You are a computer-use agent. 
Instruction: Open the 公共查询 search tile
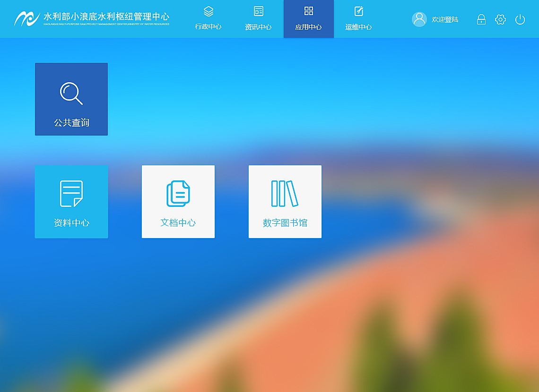(71, 99)
